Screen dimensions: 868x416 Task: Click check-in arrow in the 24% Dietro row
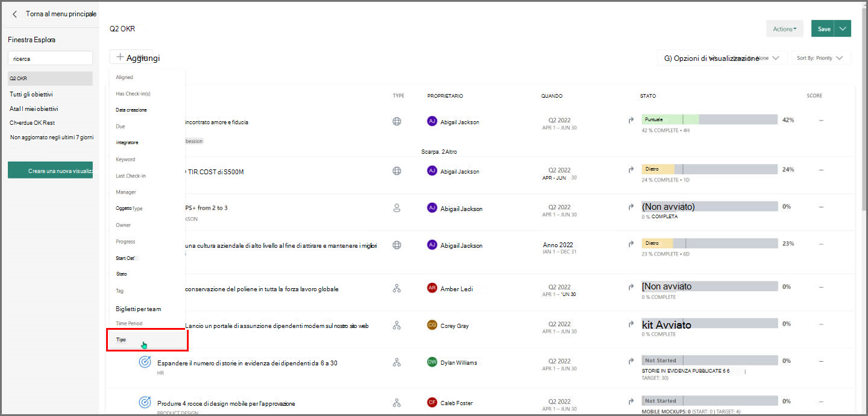pos(631,169)
